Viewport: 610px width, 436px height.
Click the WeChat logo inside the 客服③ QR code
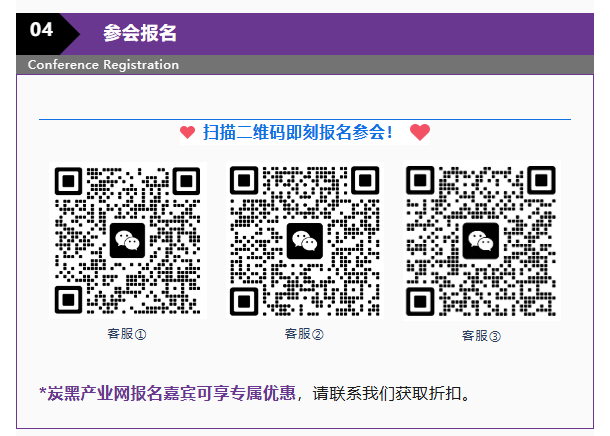pyautogui.click(x=481, y=240)
